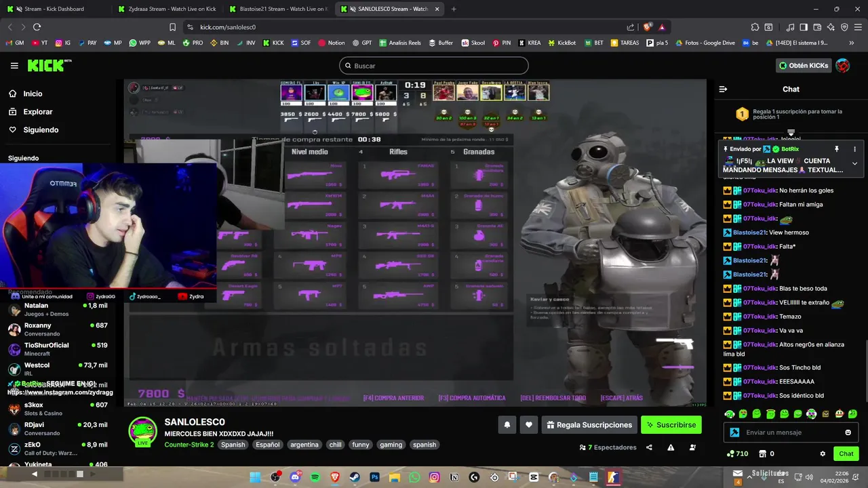868x488 pixels.
Task: Open Discord from the taskbar
Action: (x=295, y=477)
